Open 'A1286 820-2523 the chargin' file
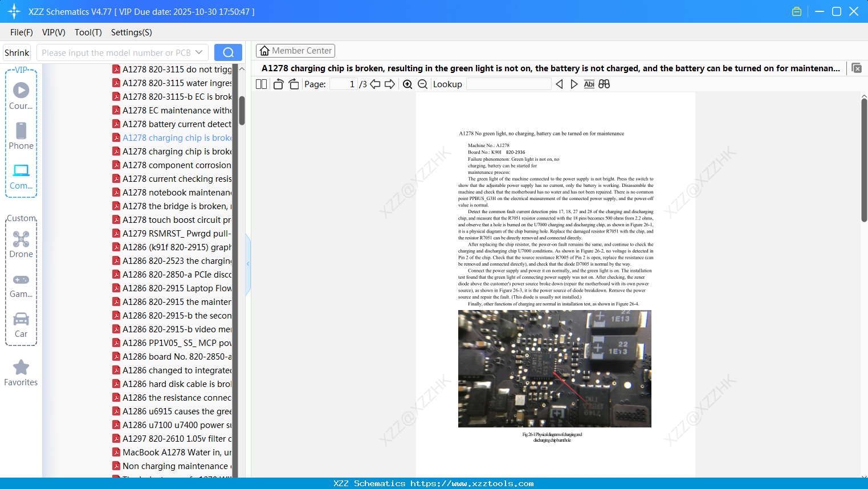Image resolution: width=868 pixels, height=489 pixels. (172, 260)
